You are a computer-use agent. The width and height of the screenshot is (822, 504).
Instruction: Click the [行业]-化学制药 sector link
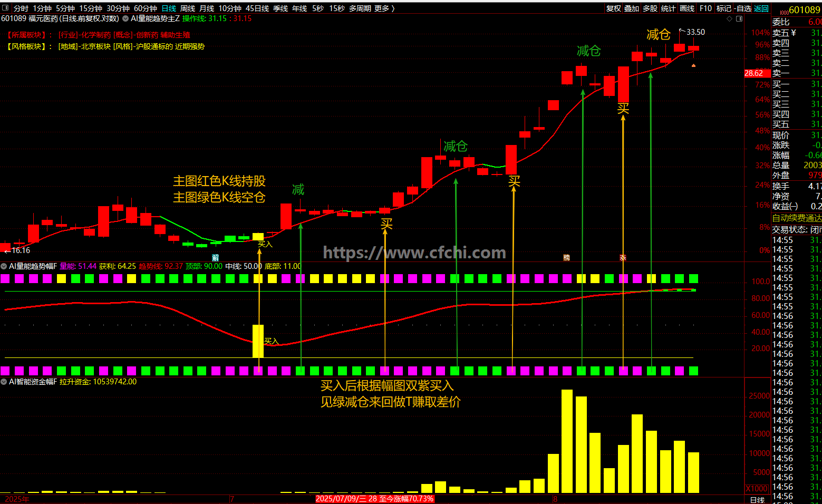tap(84, 35)
